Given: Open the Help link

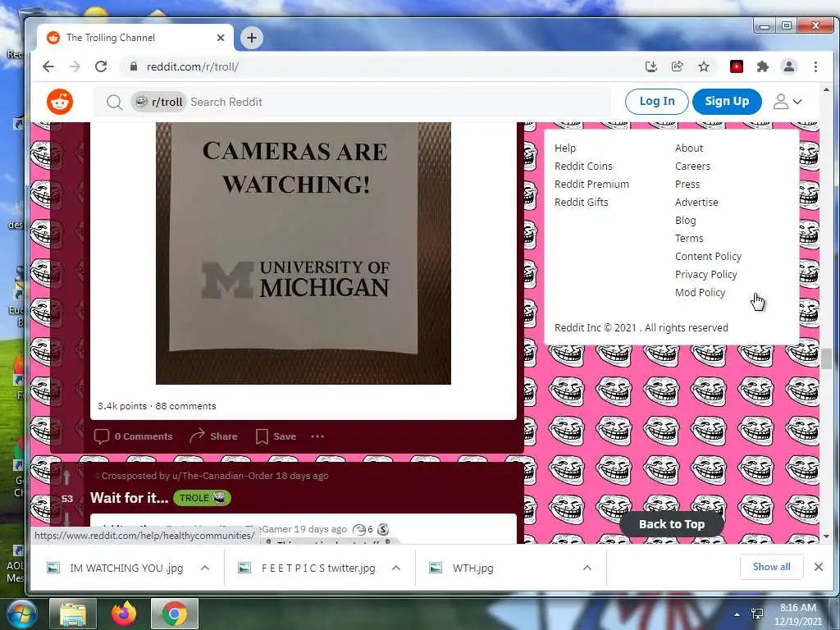Looking at the screenshot, I should [x=565, y=148].
